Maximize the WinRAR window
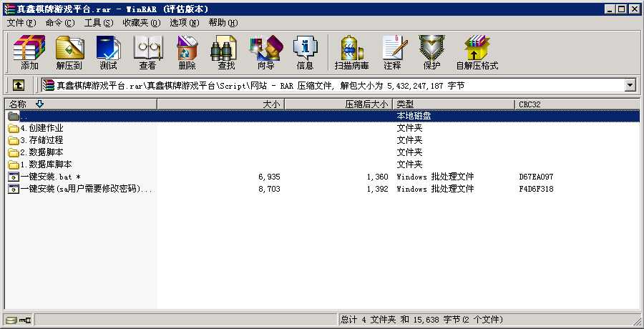Image resolution: width=644 pixels, height=329 pixels. [622, 9]
